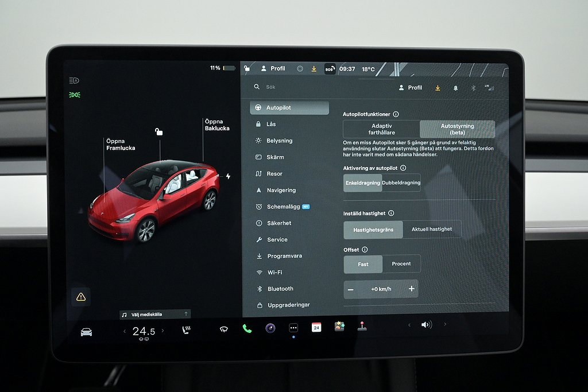Screen dimensions: 588x392
Task: Tap the SOS indicator
Action: [330, 69]
